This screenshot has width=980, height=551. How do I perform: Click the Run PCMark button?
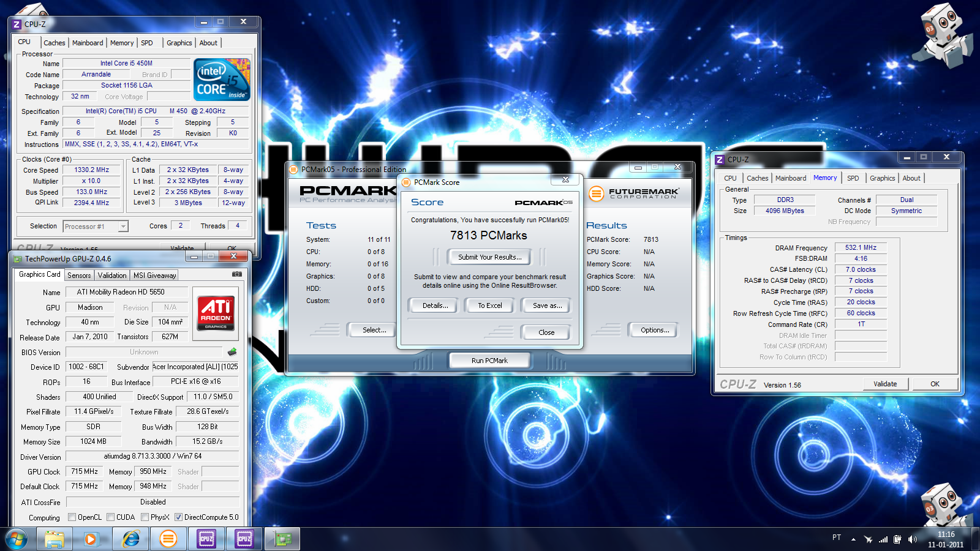(x=489, y=361)
